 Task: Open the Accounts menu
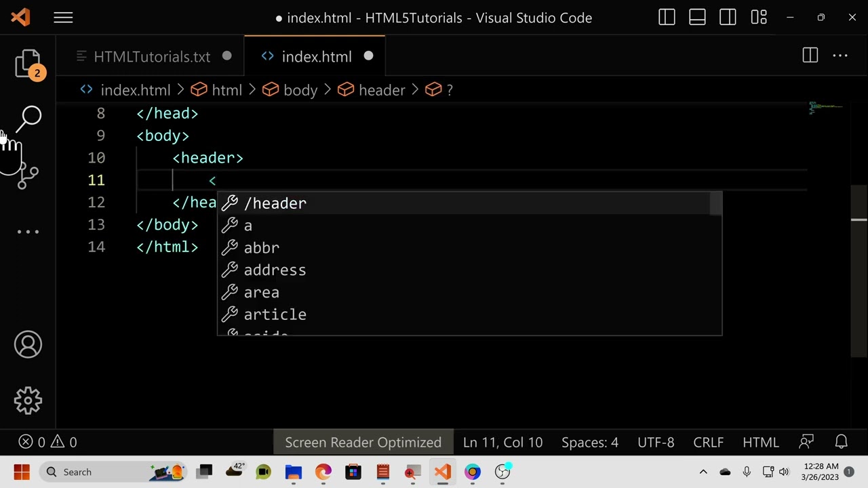coord(28,344)
